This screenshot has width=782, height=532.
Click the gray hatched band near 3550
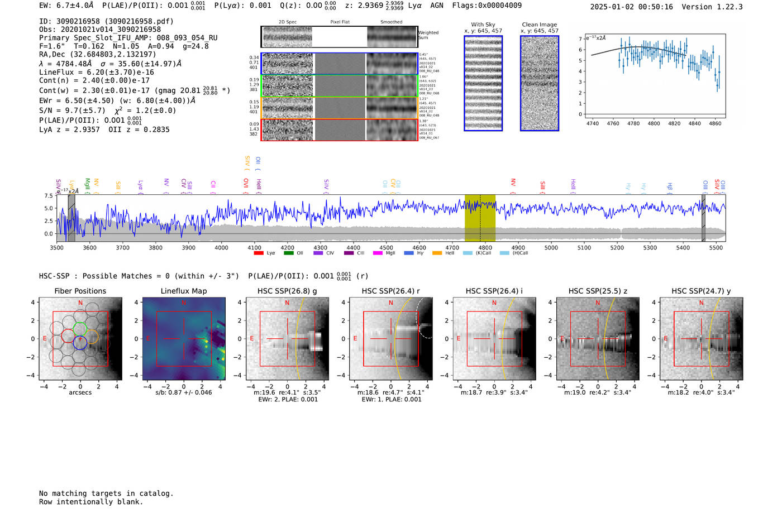click(71, 218)
